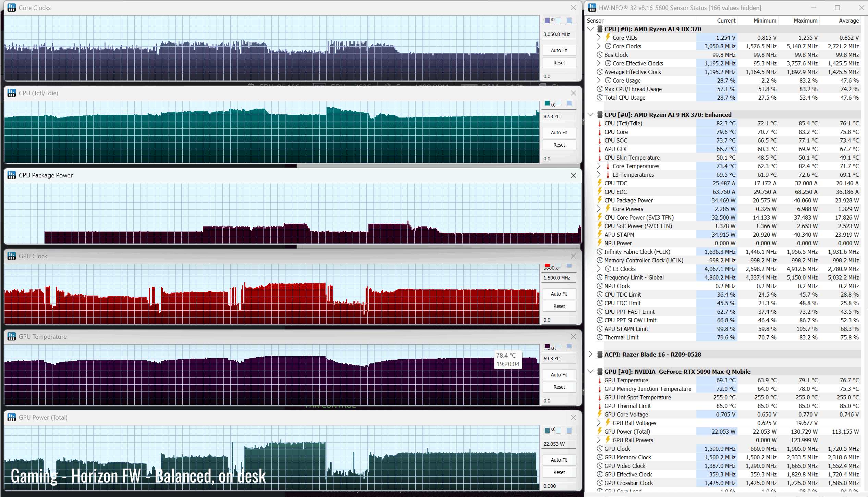
Task: Expand the GPU Rail Voltages row
Action: click(x=599, y=423)
